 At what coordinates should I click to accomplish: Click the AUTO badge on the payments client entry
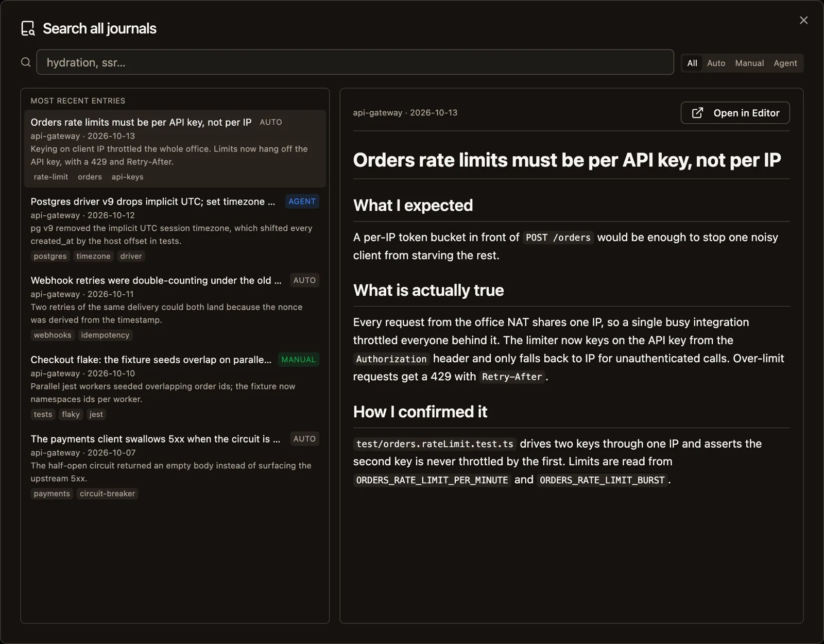coord(304,439)
